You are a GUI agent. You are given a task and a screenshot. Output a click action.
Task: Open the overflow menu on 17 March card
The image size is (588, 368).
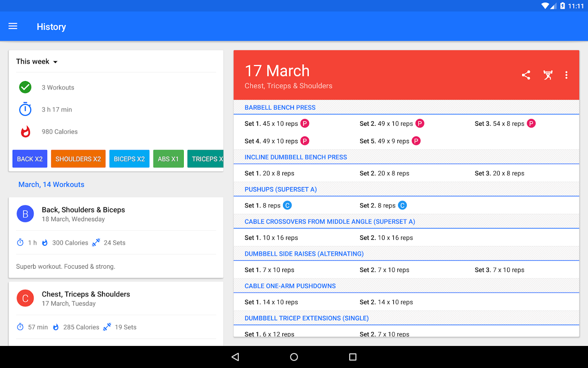[566, 75]
